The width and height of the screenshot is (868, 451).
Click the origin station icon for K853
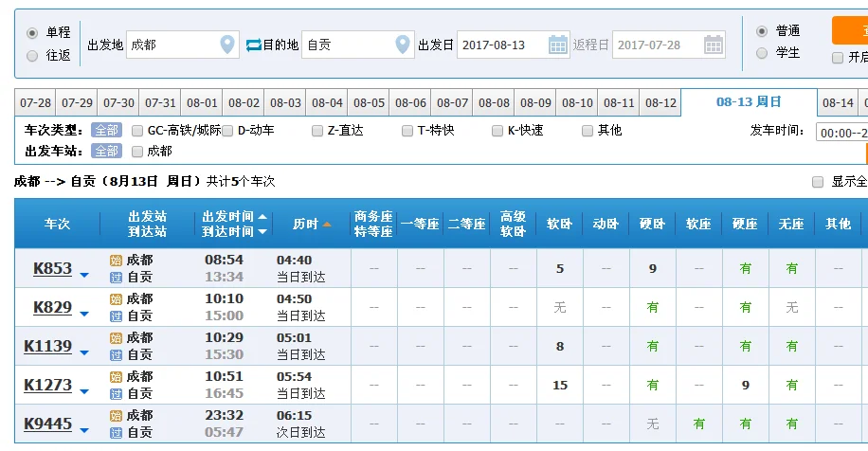[116, 261]
